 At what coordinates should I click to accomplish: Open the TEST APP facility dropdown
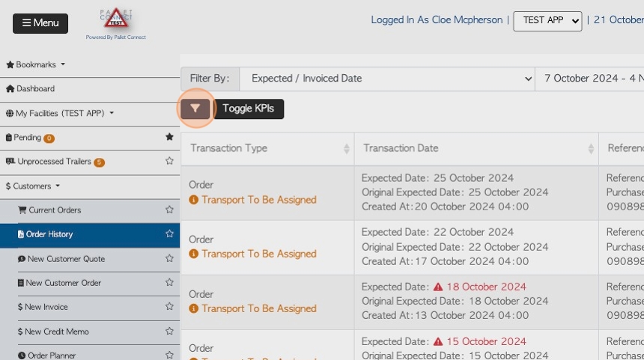[547, 21]
